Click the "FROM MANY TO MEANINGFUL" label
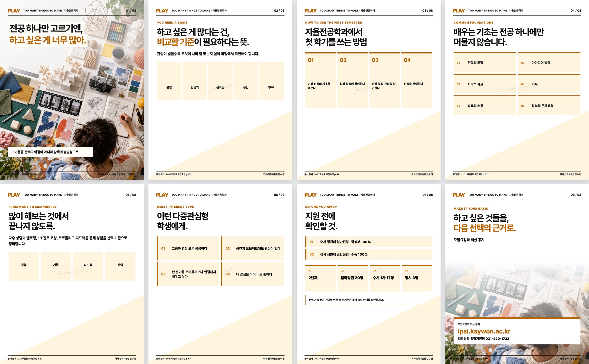The height and width of the screenshot is (364, 589). pyautogui.click(x=32, y=207)
